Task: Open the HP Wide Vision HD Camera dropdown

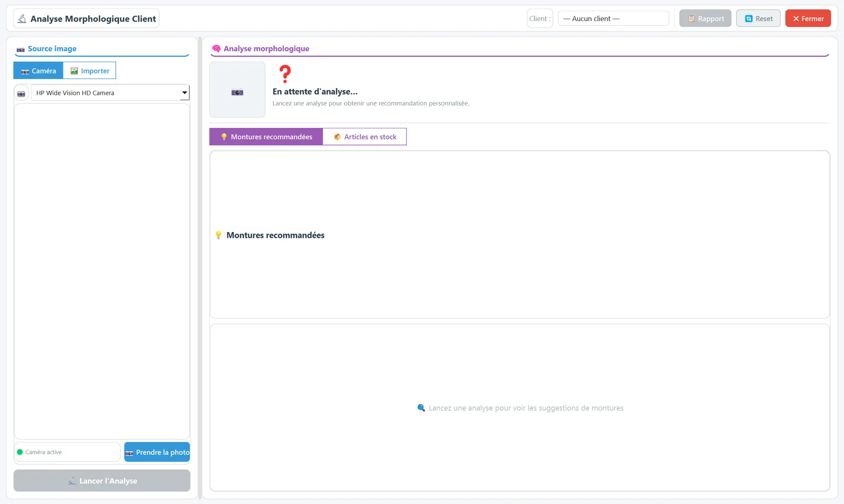Action: coord(110,93)
